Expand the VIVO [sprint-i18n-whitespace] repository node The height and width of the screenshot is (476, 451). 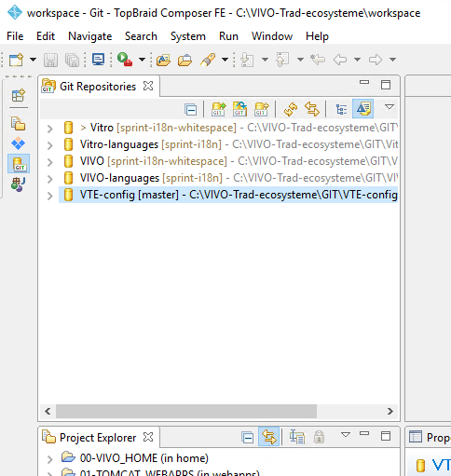(49, 162)
